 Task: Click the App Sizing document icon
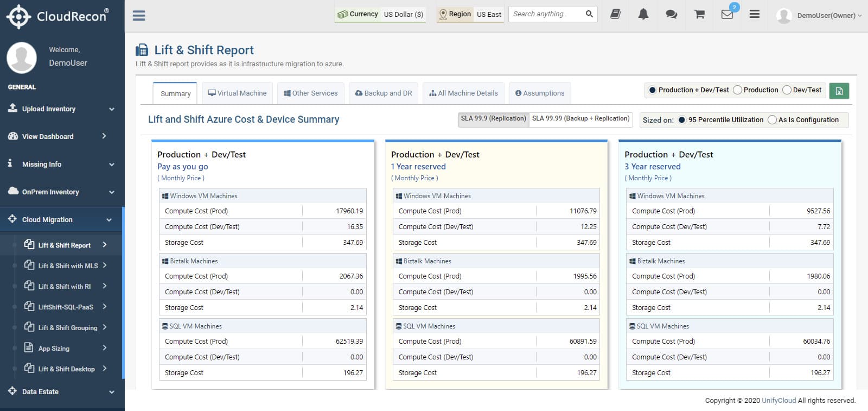pos(29,347)
